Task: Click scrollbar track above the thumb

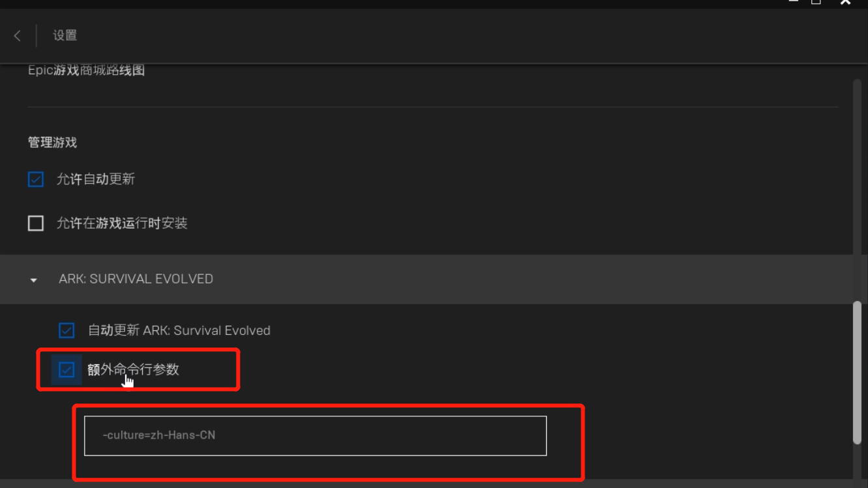Action: (x=858, y=189)
